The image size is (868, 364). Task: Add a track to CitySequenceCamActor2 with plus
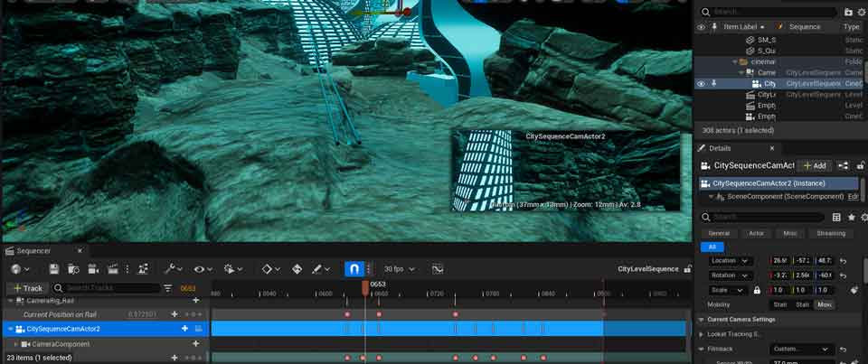(184, 329)
